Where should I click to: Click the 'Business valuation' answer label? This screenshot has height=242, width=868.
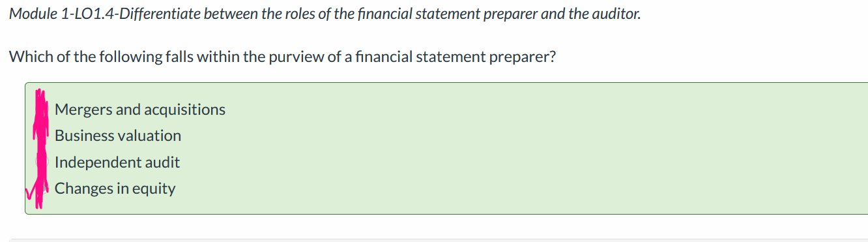coord(118,136)
